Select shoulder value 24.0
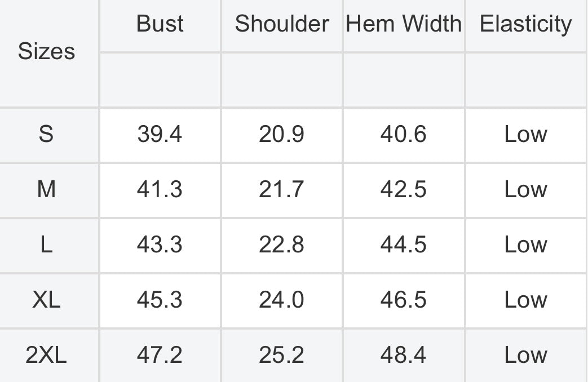This screenshot has width=588, height=382. point(282,300)
